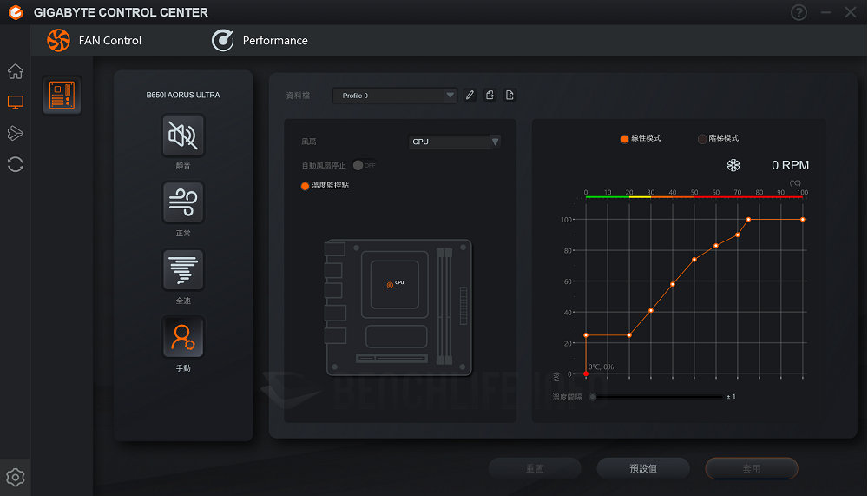Image resolution: width=868 pixels, height=496 pixels.
Task: Click curve end point at 100°C
Action: [x=803, y=220]
